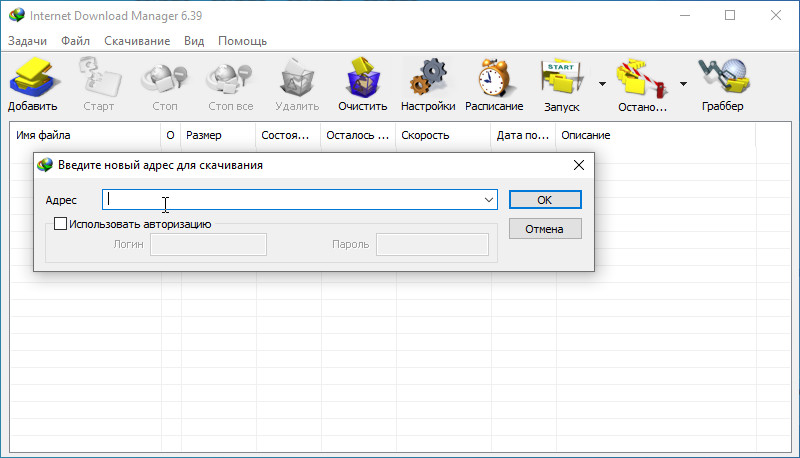Click the Добавить (Add URL) toolbar icon
Viewport: 800px width, 458px height.
(x=32, y=80)
